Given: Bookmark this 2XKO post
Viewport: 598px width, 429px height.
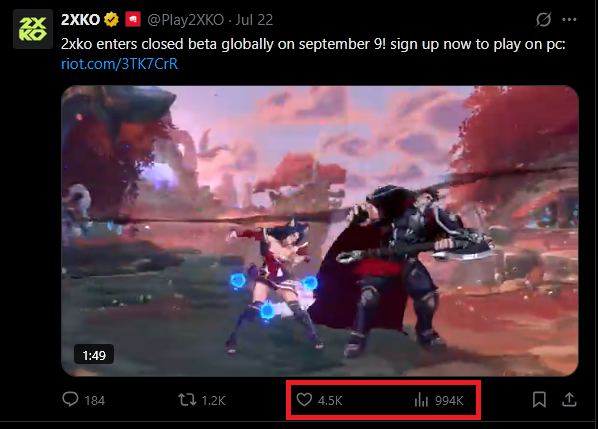Looking at the screenshot, I should (x=539, y=400).
